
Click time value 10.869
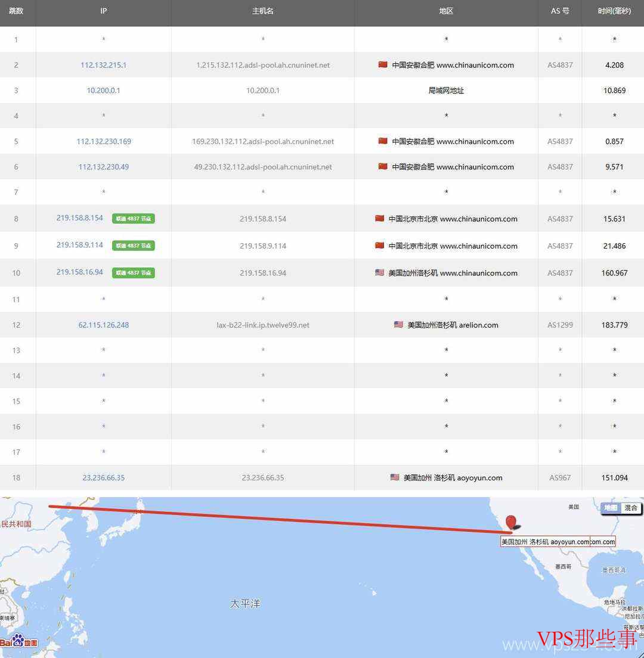point(614,90)
